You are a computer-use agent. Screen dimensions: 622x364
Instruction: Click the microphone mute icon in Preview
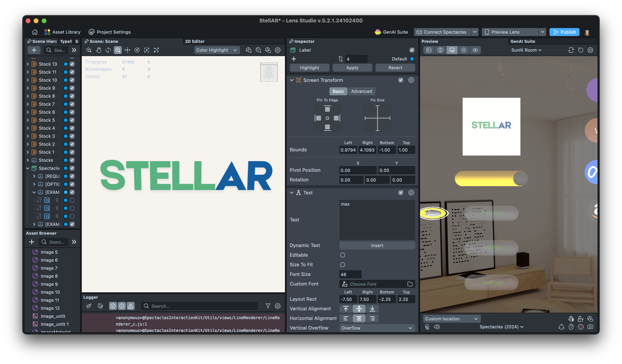427,327
